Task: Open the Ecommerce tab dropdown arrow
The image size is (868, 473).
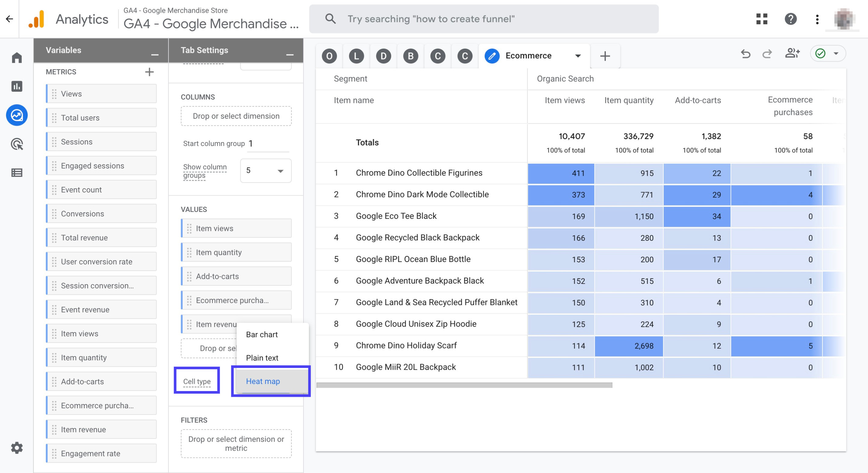Action: [x=578, y=56]
